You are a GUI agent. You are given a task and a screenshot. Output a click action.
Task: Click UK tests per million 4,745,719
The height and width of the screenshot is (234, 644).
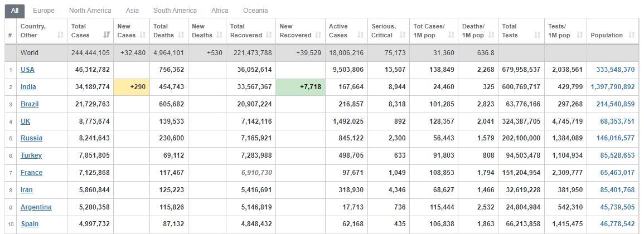568,121
